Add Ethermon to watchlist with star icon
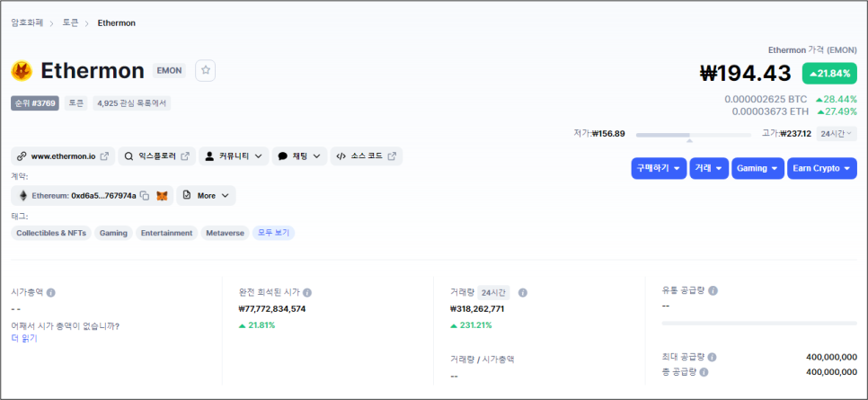 click(206, 70)
